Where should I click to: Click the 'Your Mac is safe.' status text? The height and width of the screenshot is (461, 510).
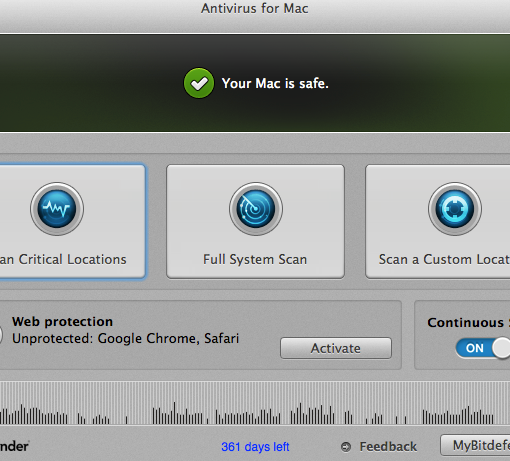(x=275, y=83)
